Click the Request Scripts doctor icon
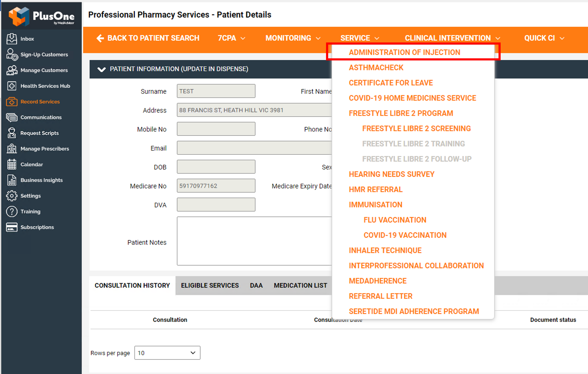The height and width of the screenshot is (374, 588). click(12, 133)
